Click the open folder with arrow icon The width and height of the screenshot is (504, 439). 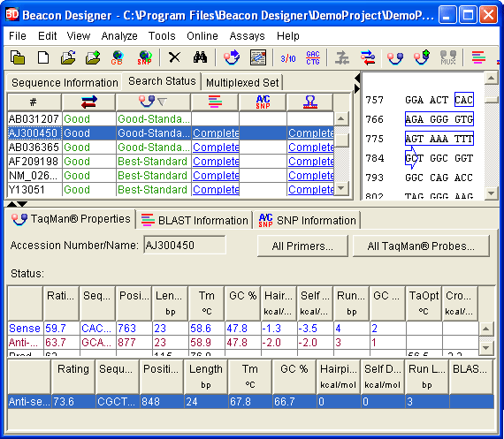pos(68,57)
